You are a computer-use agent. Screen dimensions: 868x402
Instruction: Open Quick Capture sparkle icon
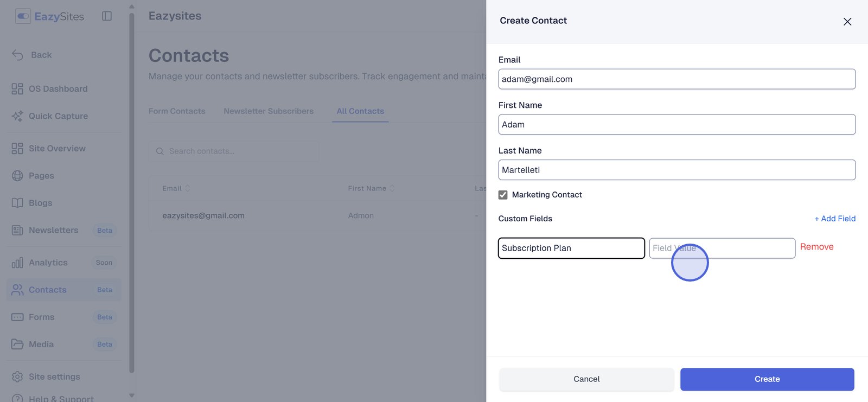pos(17,116)
